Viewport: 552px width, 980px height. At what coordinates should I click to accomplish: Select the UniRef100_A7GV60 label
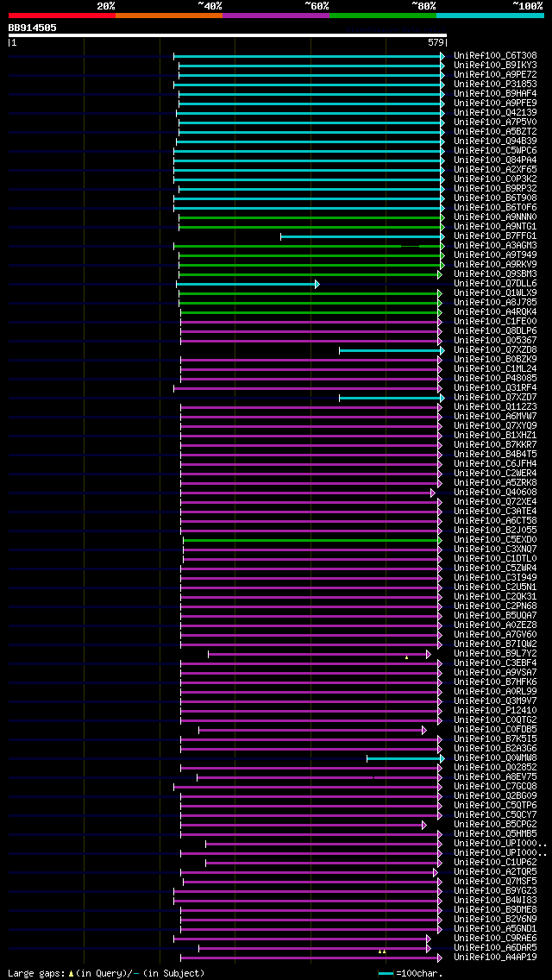(x=495, y=636)
